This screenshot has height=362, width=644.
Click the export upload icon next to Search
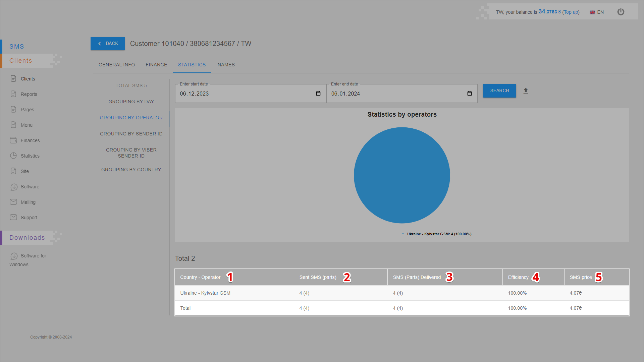coord(526,91)
